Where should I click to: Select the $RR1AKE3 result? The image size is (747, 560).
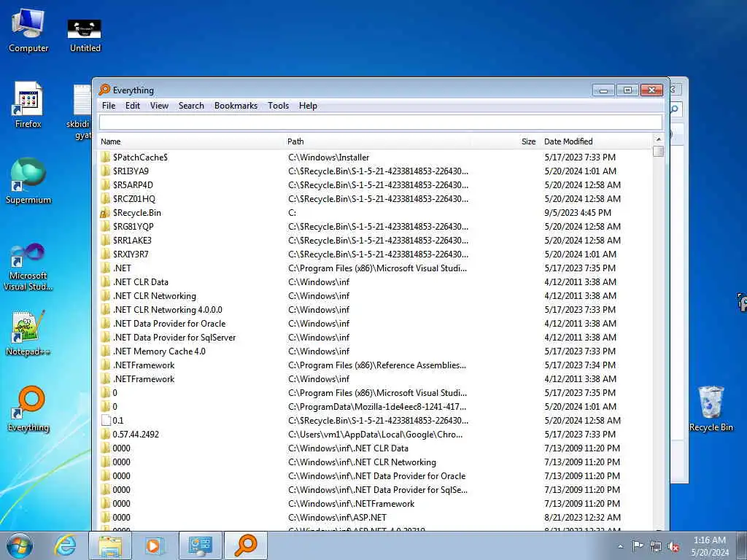click(132, 241)
